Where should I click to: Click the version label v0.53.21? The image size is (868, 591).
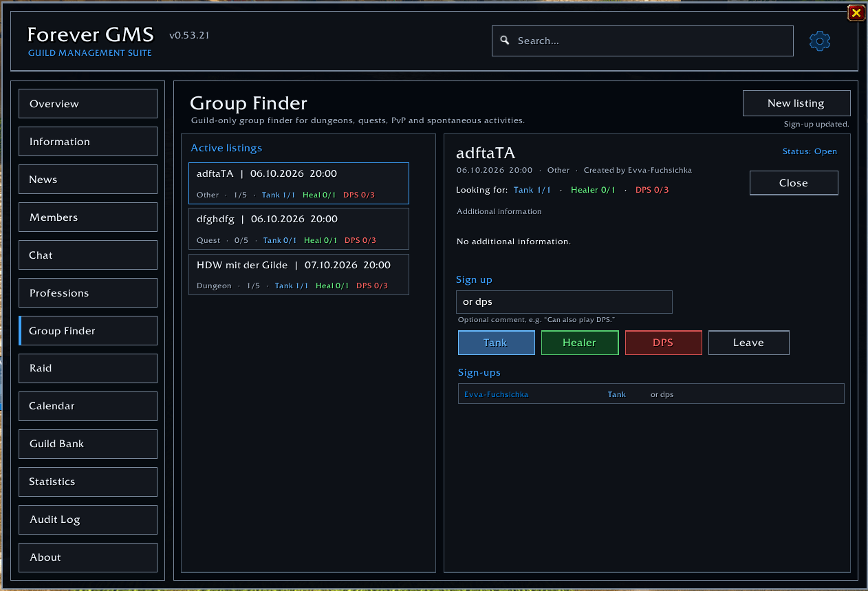[189, 35]
